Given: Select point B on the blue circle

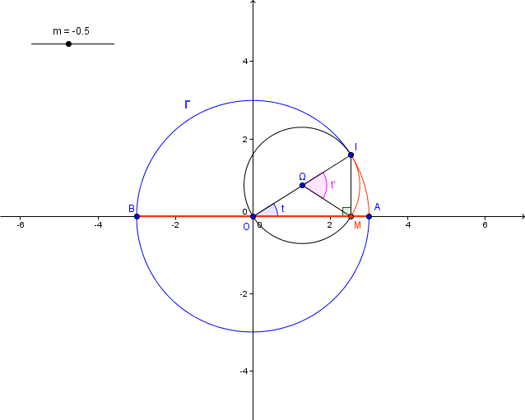Looking at the screenshot, I should tap(137, 216).
